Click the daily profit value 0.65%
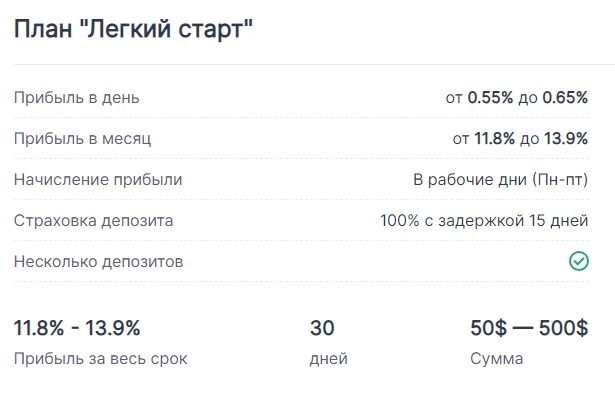 point(565,98)
